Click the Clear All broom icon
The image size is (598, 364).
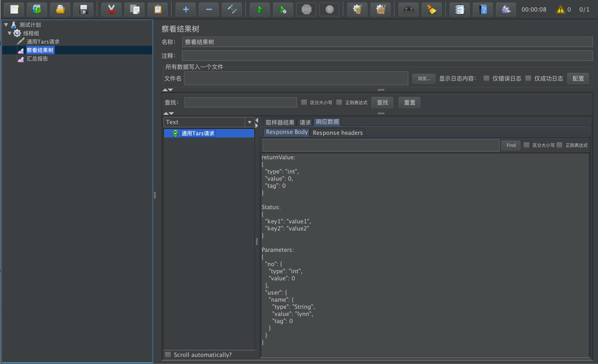tap(380, 10)
